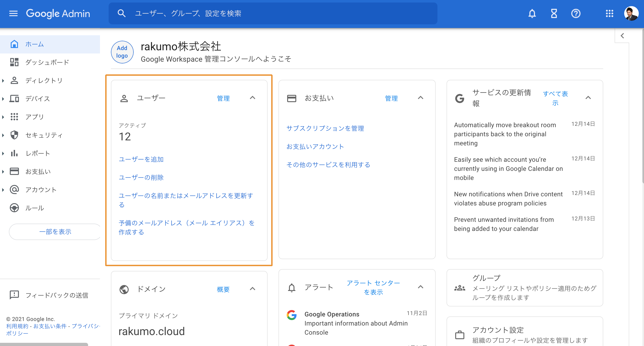Click the Rules steering wheel icon

pos(14,208)
